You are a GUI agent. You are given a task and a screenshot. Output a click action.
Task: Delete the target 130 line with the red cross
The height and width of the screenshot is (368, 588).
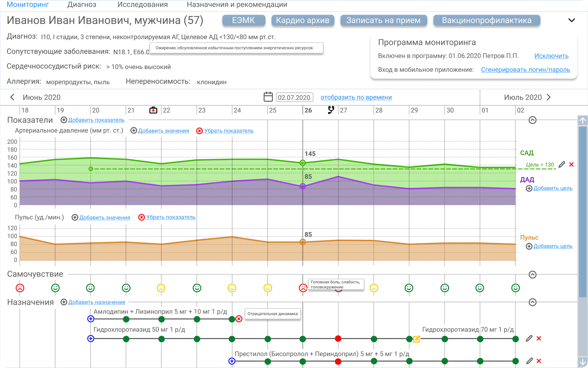coord(572,164)
